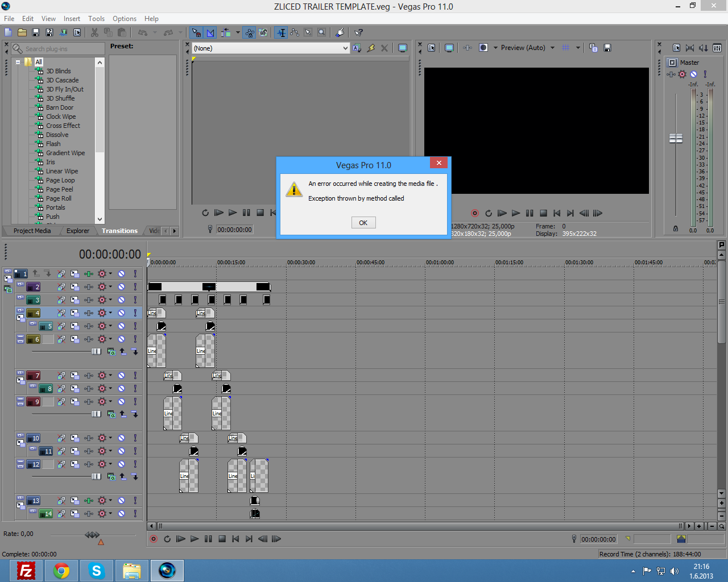This screenshot has height=582, width=728.
Task: Click the 00:00:15:00 ruler mark
Action: click(x=231, y=263)
